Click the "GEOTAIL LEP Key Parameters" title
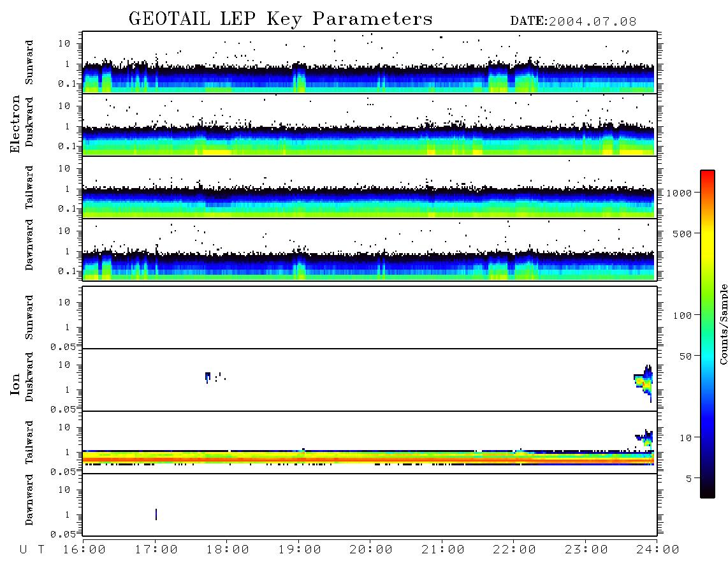Screen dimensions: 728x561 280,19
